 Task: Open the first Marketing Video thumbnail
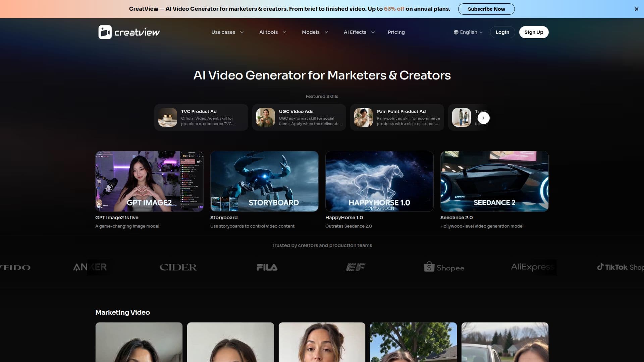[139, 342]
